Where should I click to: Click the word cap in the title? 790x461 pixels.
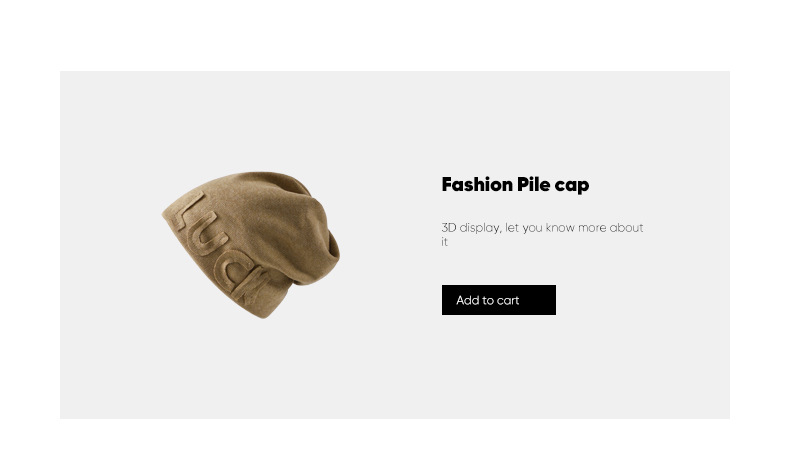571,185
